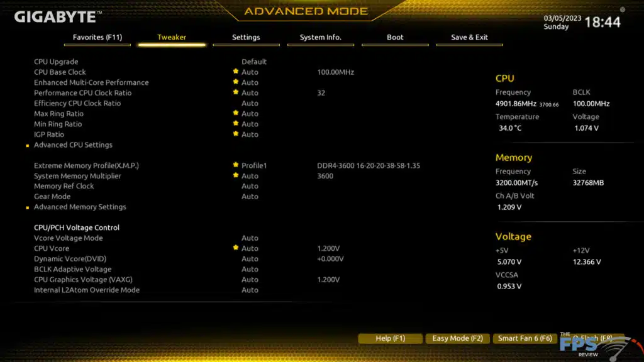Click the bullet marker before Advanced CPU Settings
This screenshot has width=644, height=362.
28,146
